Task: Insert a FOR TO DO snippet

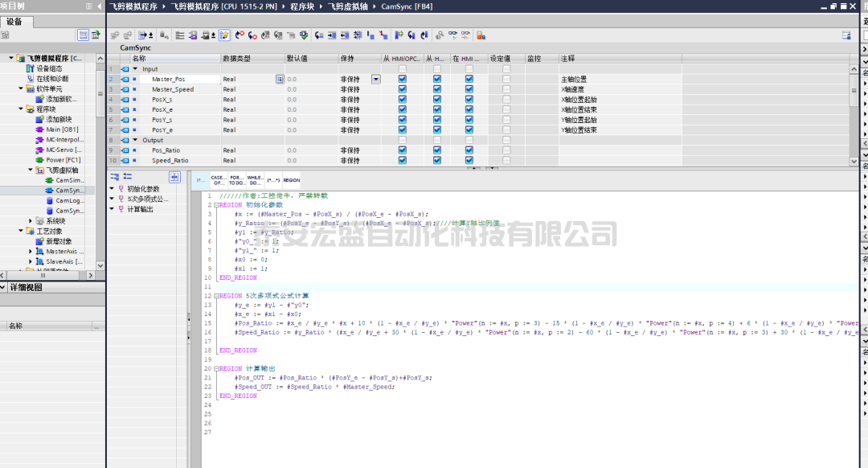Action: (x=236, y=180)
